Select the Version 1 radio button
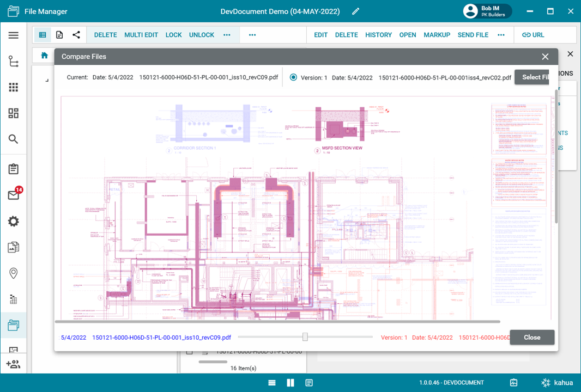 coord(293,77)
